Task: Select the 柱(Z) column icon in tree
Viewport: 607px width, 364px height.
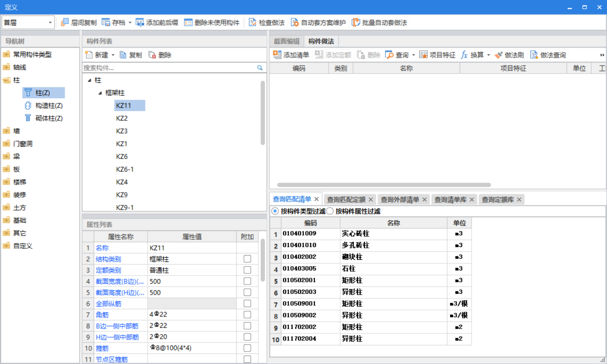Action: 28,92
